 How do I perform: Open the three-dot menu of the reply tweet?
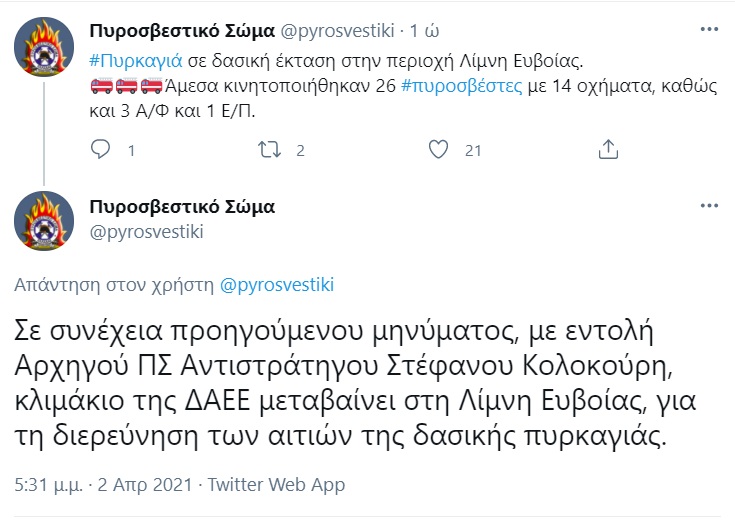coord(709,206)
